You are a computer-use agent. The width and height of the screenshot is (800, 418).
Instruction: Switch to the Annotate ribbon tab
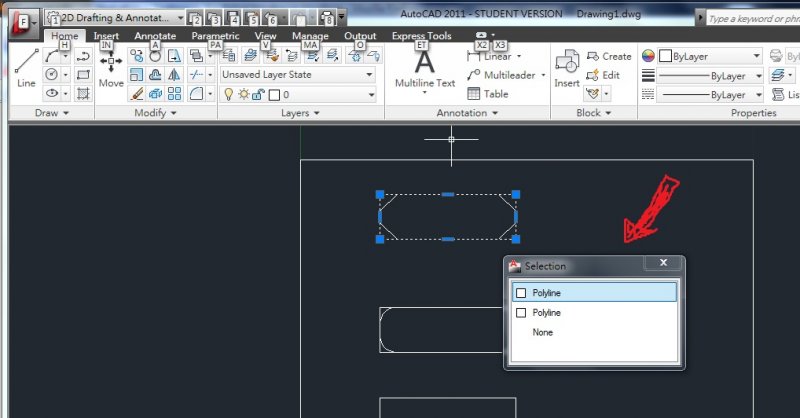pyautogui.click(x=155, y=36)
